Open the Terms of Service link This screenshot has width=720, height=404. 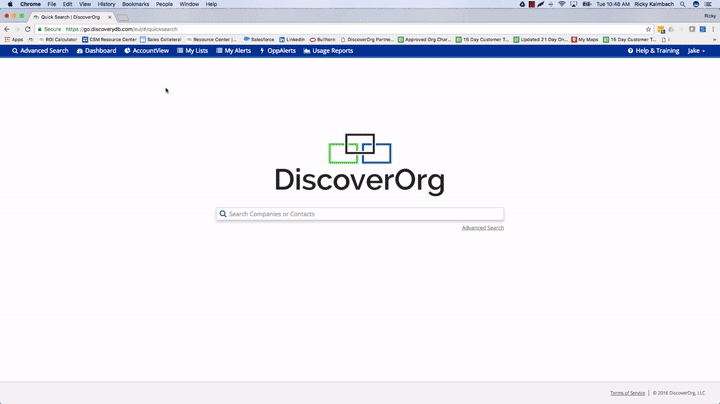pyautogui.click(x=627, y=393)
